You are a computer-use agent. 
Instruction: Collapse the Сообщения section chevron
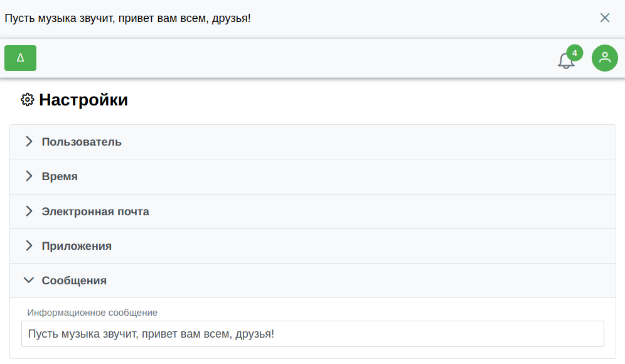pos(29,281)
